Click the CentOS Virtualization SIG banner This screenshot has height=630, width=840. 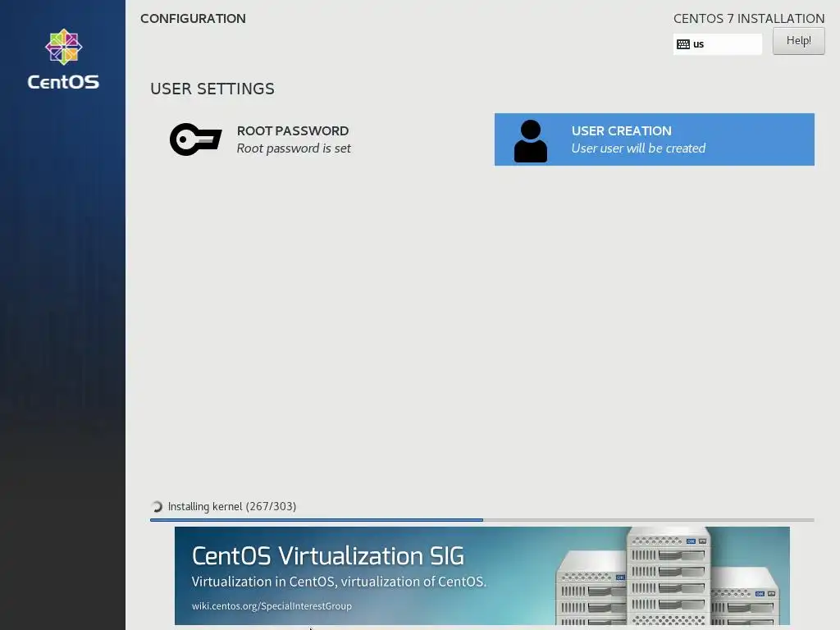point(482,575)
